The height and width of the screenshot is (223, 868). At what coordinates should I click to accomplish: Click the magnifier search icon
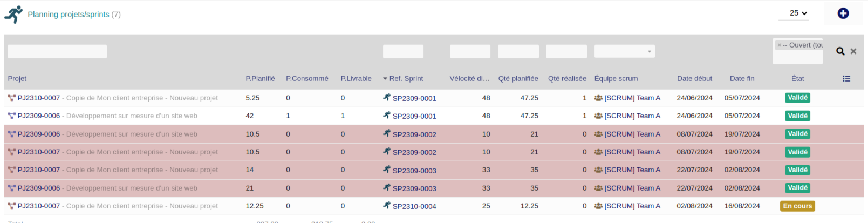[840, 51]
